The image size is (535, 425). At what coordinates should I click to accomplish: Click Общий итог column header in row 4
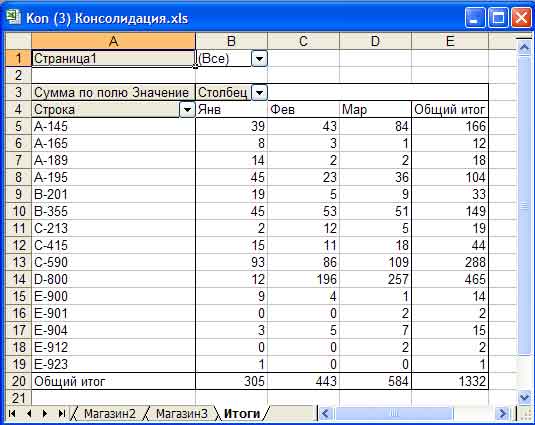450,109
